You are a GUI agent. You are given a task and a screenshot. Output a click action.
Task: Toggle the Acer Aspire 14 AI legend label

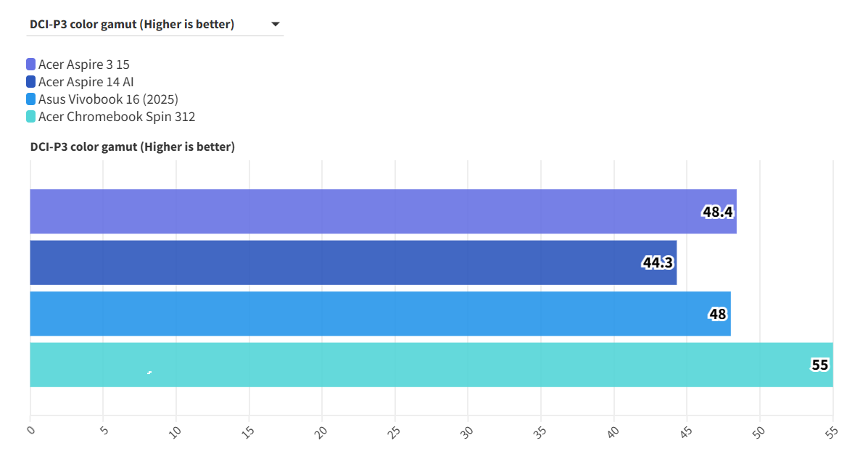click(x=86, y=82)
